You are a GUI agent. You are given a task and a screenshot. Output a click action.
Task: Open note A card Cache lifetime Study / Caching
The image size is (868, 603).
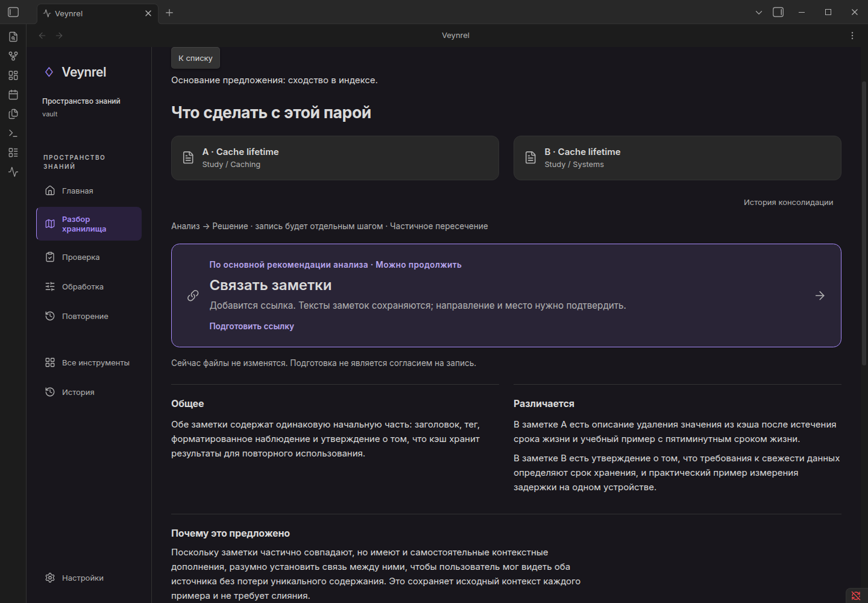click(335, 158)
